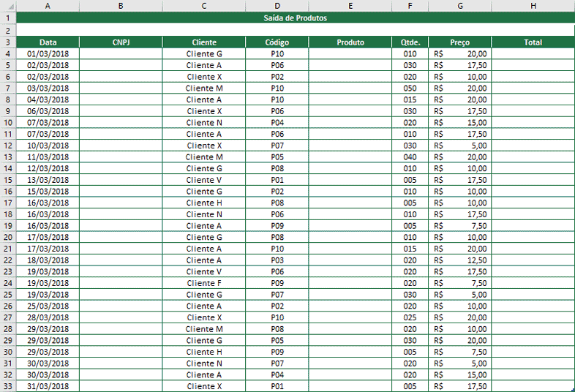Select the date cell 13/03/2018
Screen dimensions: 575x392
(48, 180)
